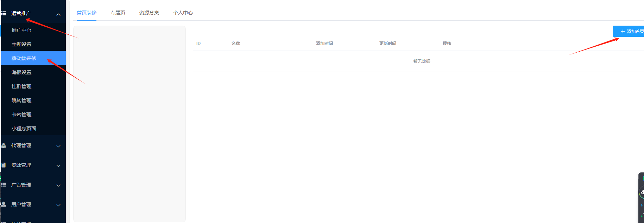The width and height of the screenshot is (644, 223).
Task: Click the 代理管理 person icon
Action: pos(4,145)
